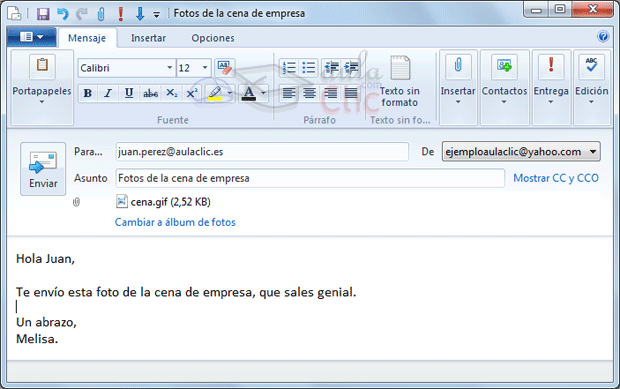Click the blue help question mark icon
Viewport: 620px width, 389px height.
click(603, 37)
